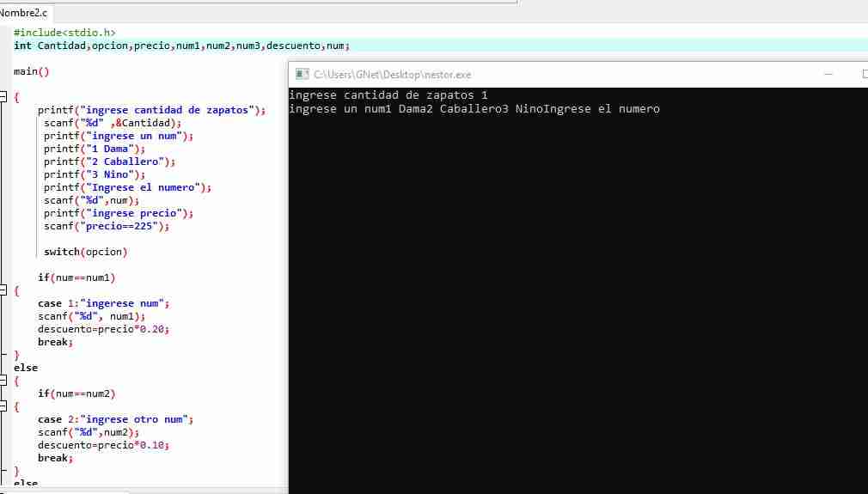Viewport: 868px width, 494px height.
Task: Click the case 2:"ingrese otro num" line
Action: tap(115, 419)
